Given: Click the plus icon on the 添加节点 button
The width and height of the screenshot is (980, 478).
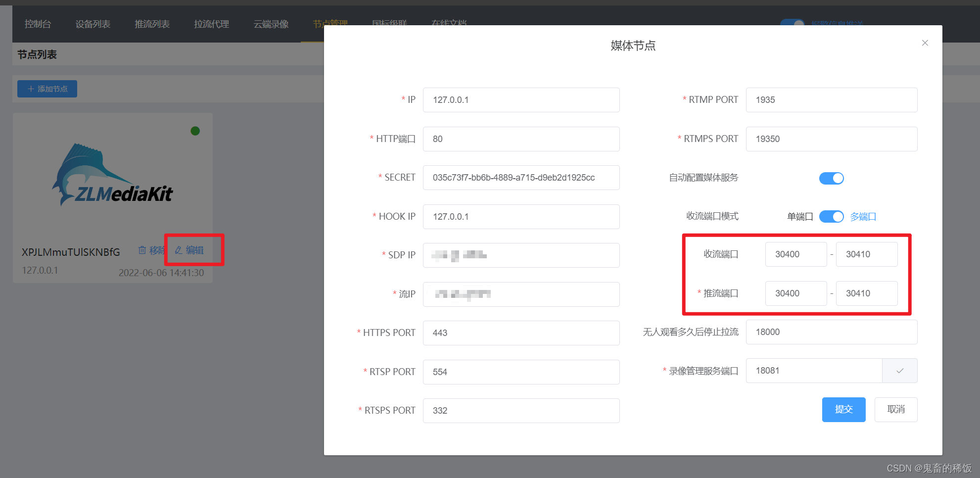Looking at the screenshot, I should tap(31, 89).
